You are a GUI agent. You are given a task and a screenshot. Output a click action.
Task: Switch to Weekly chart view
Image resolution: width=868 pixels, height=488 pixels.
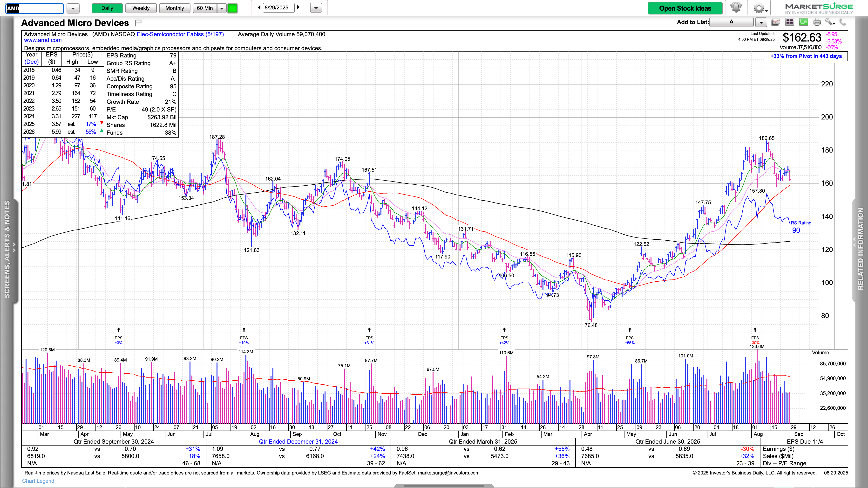click(x=141, y=8)
